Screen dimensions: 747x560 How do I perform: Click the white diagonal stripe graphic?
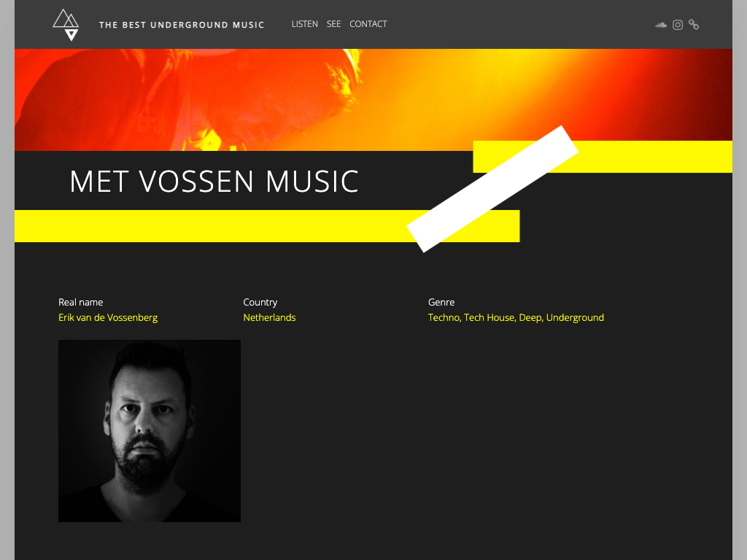pyautogui.click(x=492, y=189)
